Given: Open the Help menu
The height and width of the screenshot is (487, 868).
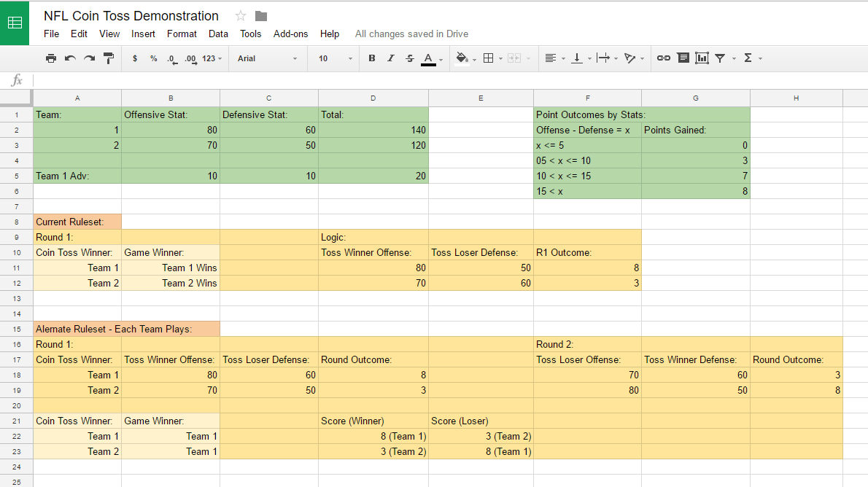Looking at the screenshot, I should [330, 34].
